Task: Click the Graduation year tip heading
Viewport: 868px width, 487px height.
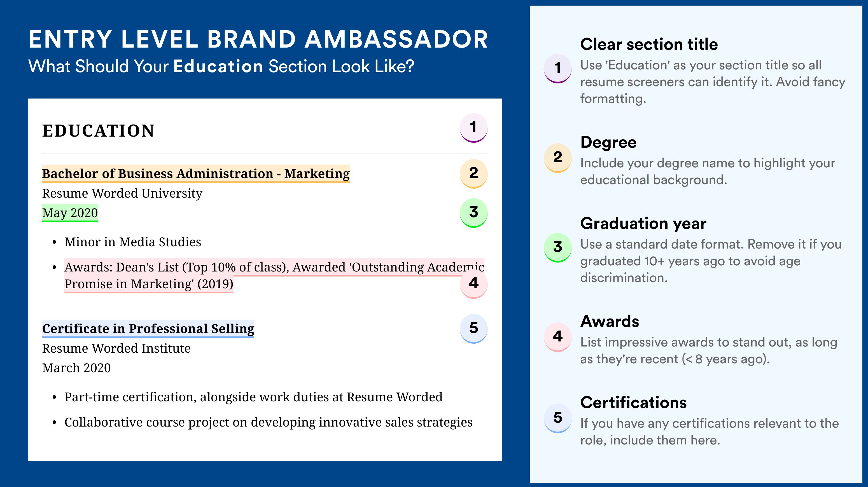Action: point(643,223)
